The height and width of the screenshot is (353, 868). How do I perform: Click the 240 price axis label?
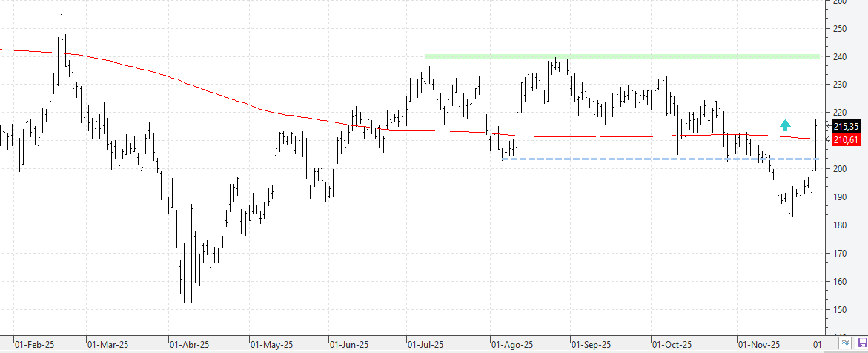coord(839,56)
